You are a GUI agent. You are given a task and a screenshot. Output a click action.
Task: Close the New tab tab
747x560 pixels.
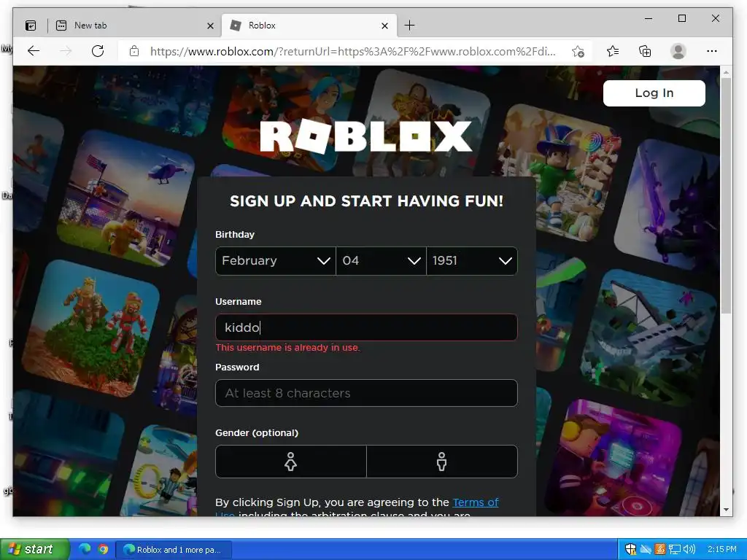click(x=210, y=26)
